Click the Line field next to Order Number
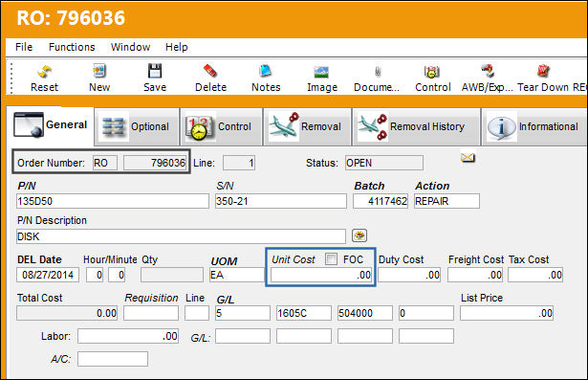Viewport: 588px width, 380px height. click(239, 163)
